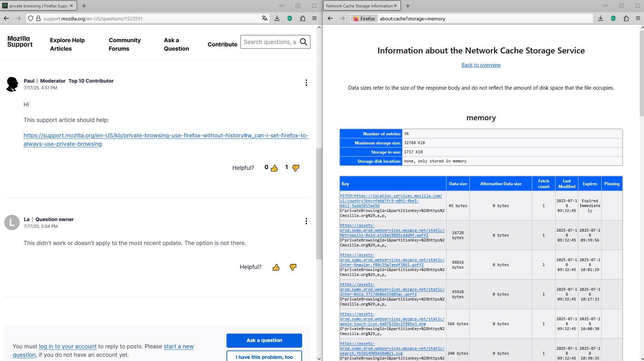Image resolution: width=644 pixels, height=361 pixels.
Task: Click the Pinning column header
Action: pos(612,183)
